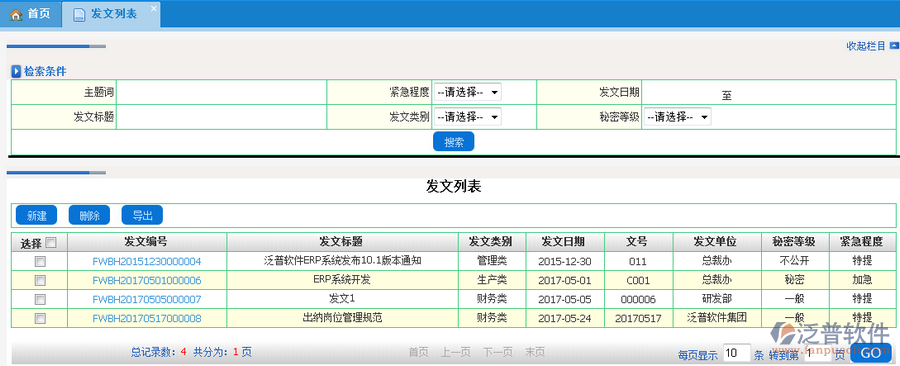
Task: Click the 新建 button
Action: pos(36,215)
